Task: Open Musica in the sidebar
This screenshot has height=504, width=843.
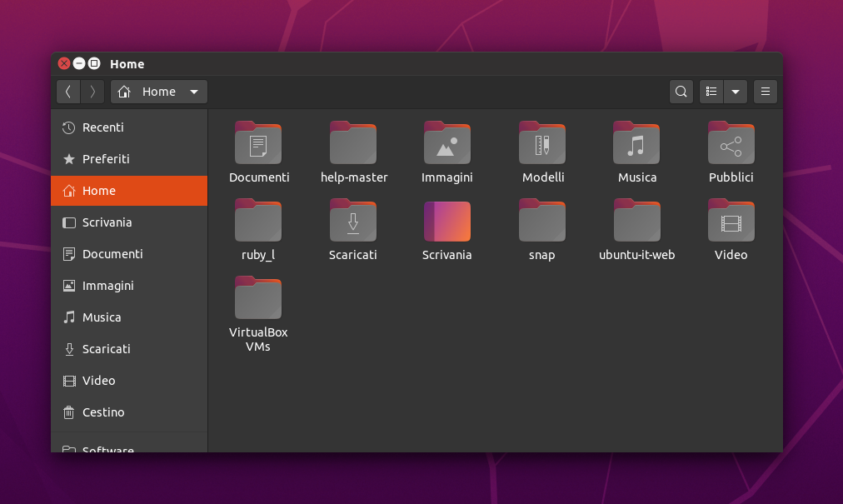Action: pos(129,317)
